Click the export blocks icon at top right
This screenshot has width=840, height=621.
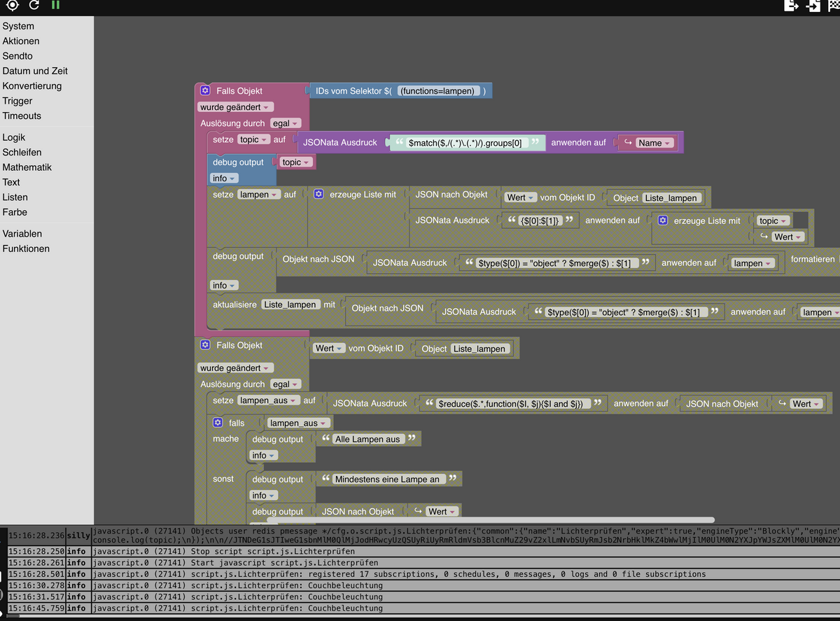792,6
